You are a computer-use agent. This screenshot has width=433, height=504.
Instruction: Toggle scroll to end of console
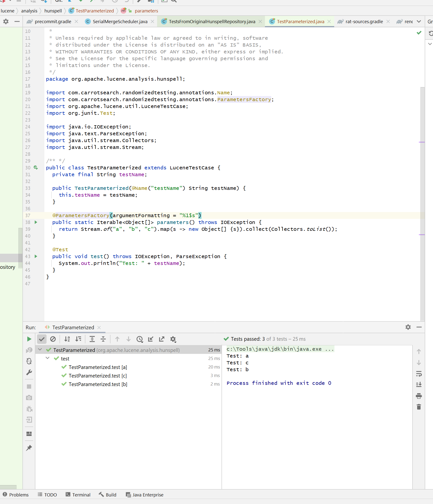tap(419, 385)
